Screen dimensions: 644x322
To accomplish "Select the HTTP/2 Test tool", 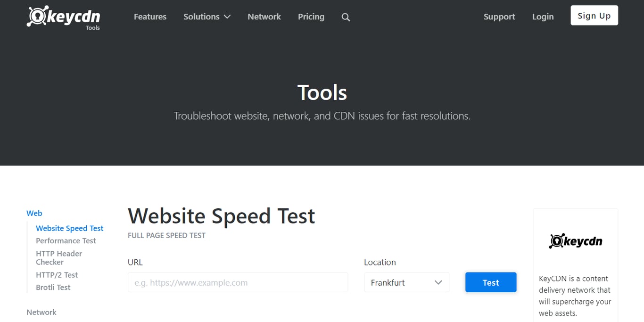I will 57,275.
